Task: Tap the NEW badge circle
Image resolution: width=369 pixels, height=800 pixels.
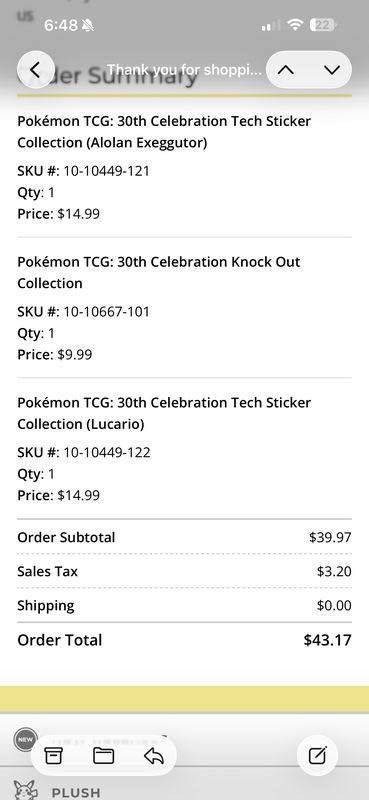Action: 26,740
